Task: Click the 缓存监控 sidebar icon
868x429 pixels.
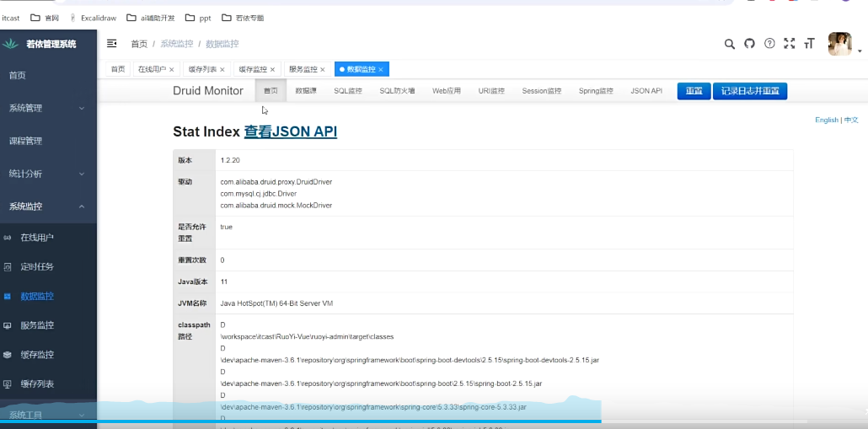Action: tap(8, 355)
